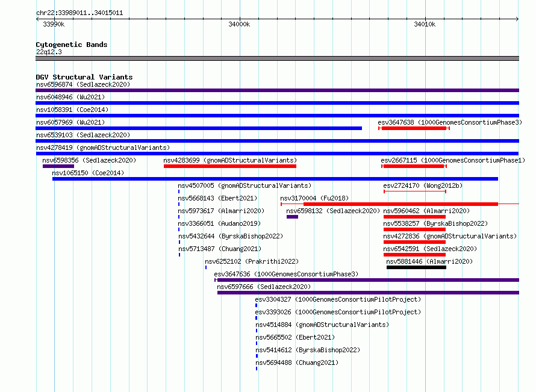
Task: Click esv3647636 1000GenomesConsortiumPhase3 label
Action: coord(286,274)
